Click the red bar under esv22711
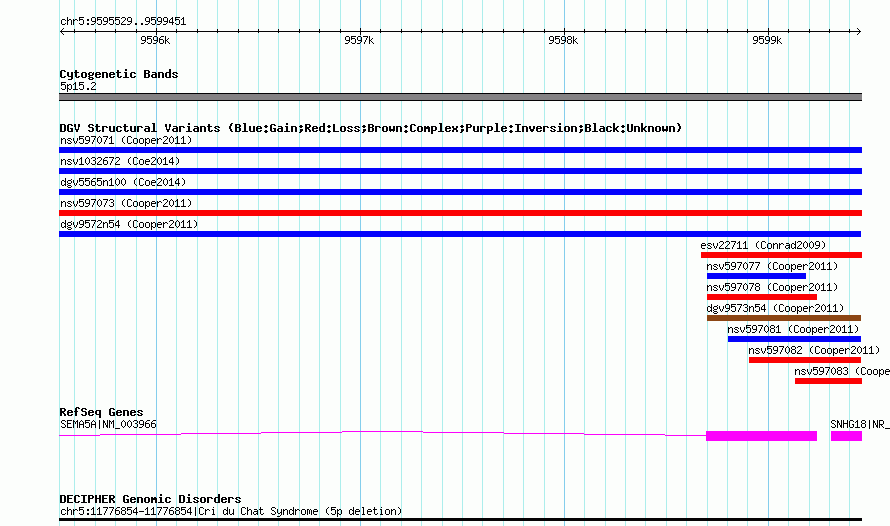Viewport: 890px width, 526px height. click(781, 255)
